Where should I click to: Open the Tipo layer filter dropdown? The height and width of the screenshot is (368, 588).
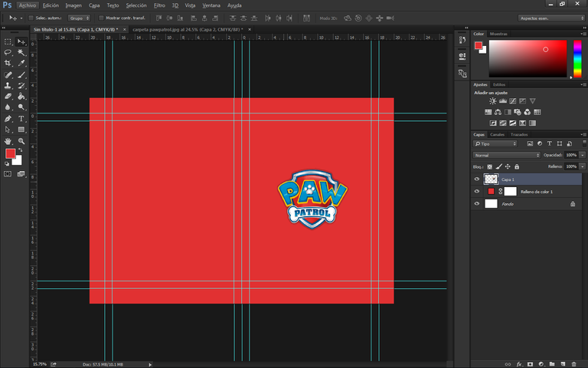click(x=495, y=144)
